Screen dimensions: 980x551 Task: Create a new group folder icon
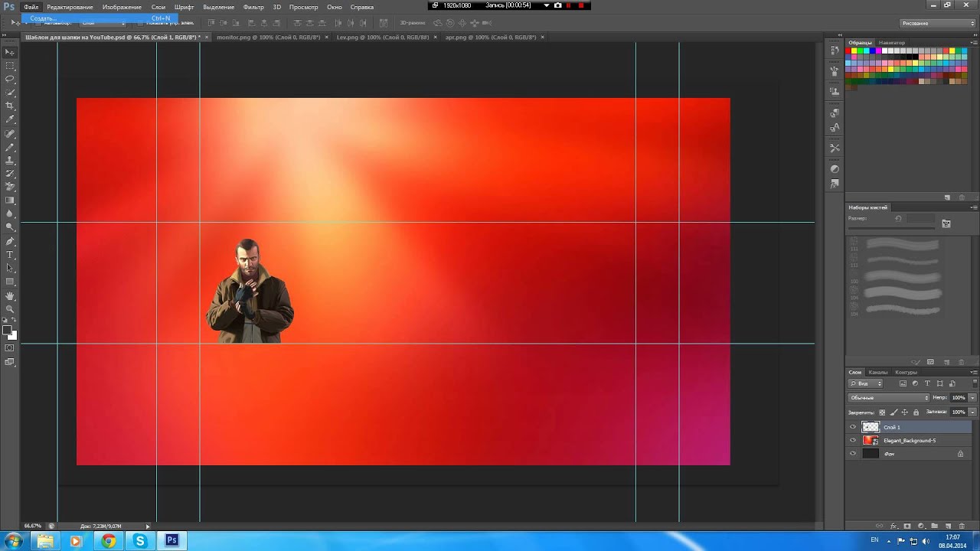934,527
